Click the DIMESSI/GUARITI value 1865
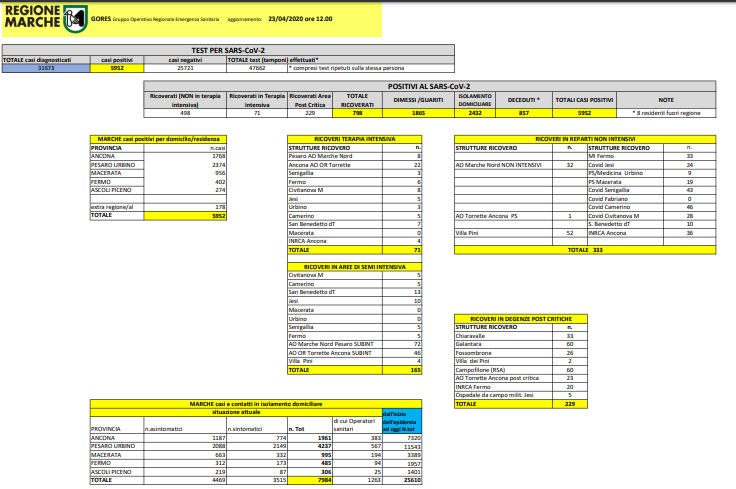 click(419, 113)
